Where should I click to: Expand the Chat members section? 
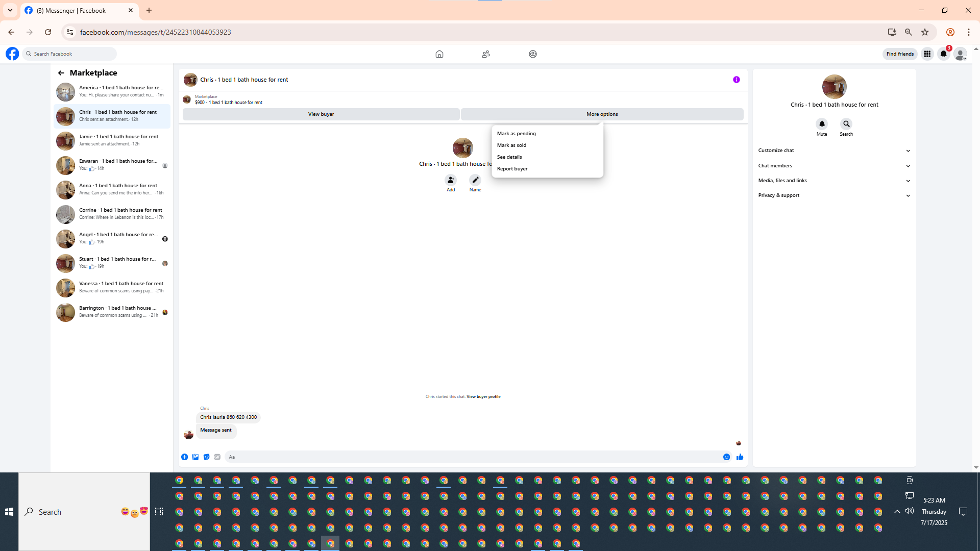click(x=834, y=166)
